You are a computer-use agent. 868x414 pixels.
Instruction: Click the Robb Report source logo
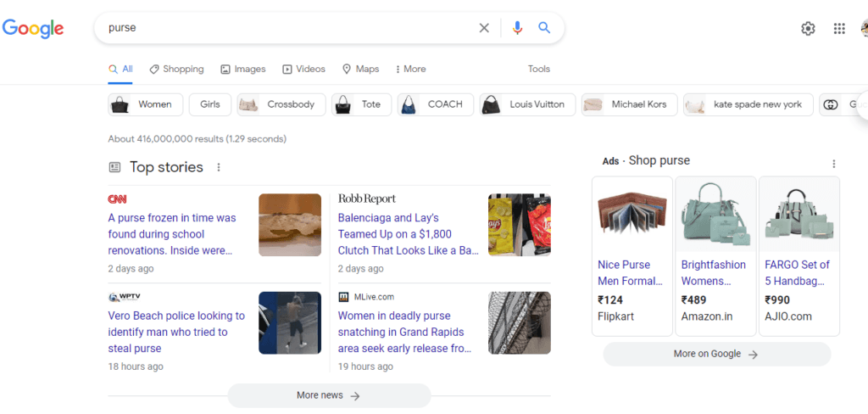367,199
